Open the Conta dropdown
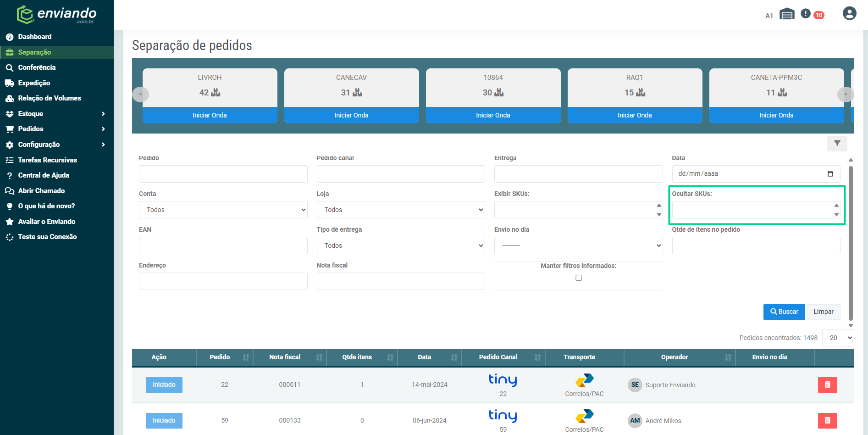 [x=223, y=210]
